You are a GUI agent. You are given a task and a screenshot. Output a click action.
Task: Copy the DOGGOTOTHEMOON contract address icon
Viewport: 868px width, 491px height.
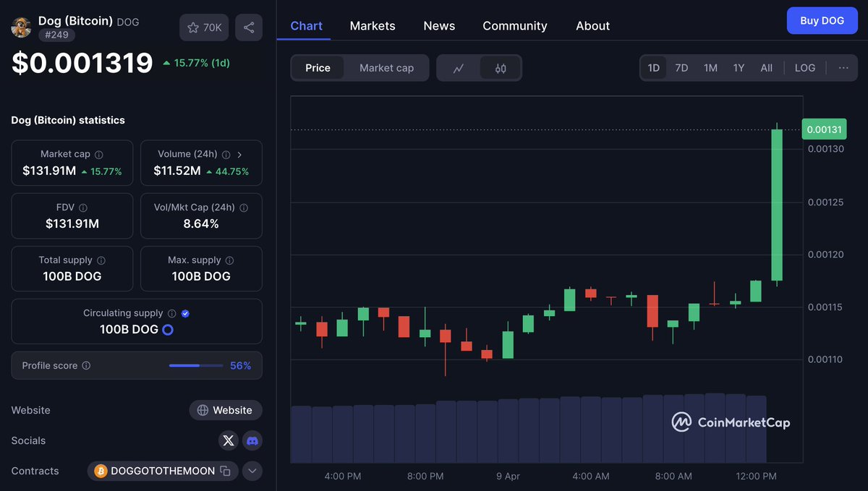(x=226, y=471)
